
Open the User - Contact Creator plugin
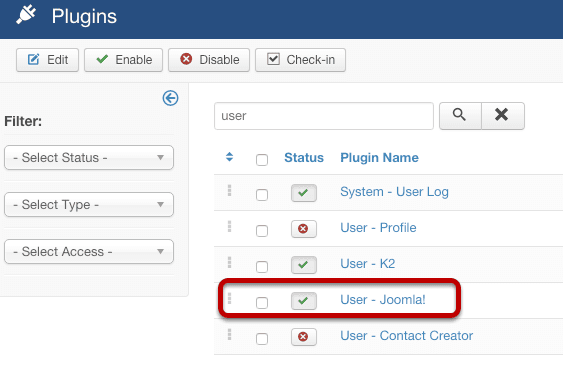[x=406, y=336]
